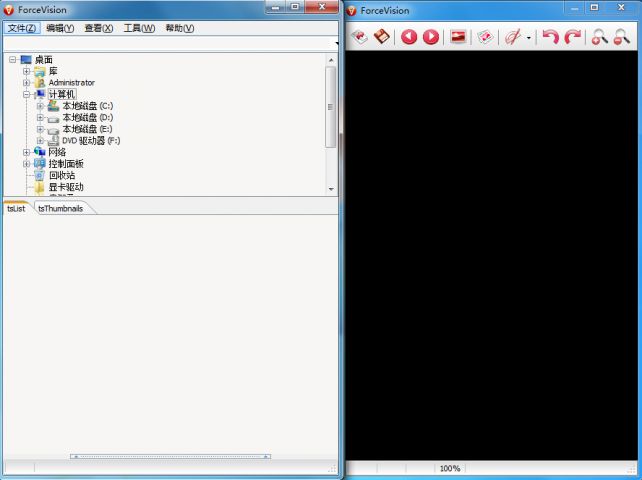
Task: Zoom in with the magnifier plus icon
Action: coord(599,37)
